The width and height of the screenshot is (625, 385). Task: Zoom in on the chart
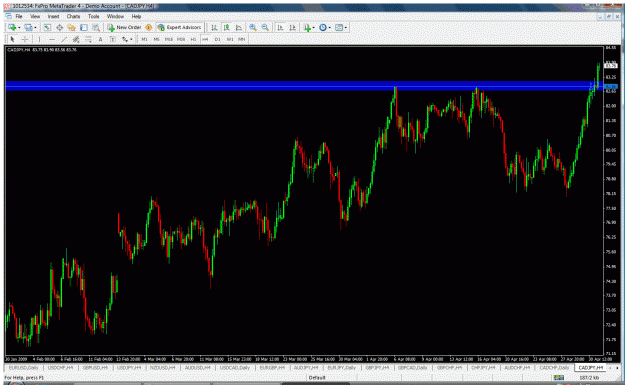point(253,27)
